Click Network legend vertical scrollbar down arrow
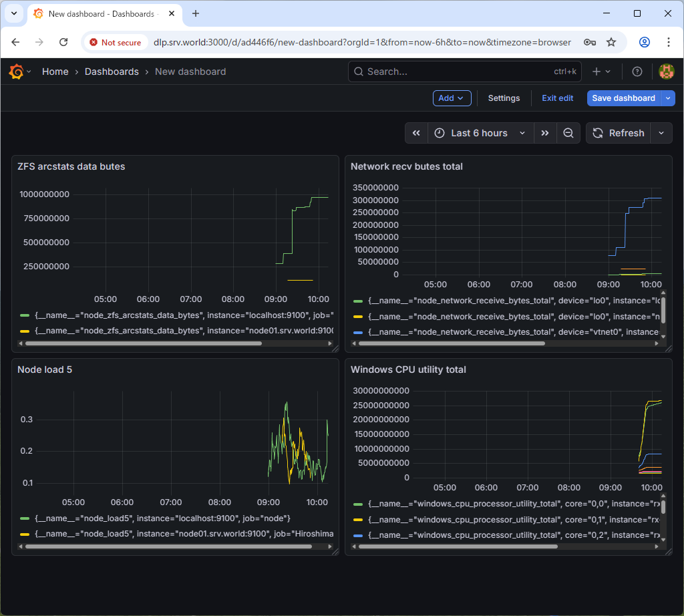684x616 pixels. (663, 336)
